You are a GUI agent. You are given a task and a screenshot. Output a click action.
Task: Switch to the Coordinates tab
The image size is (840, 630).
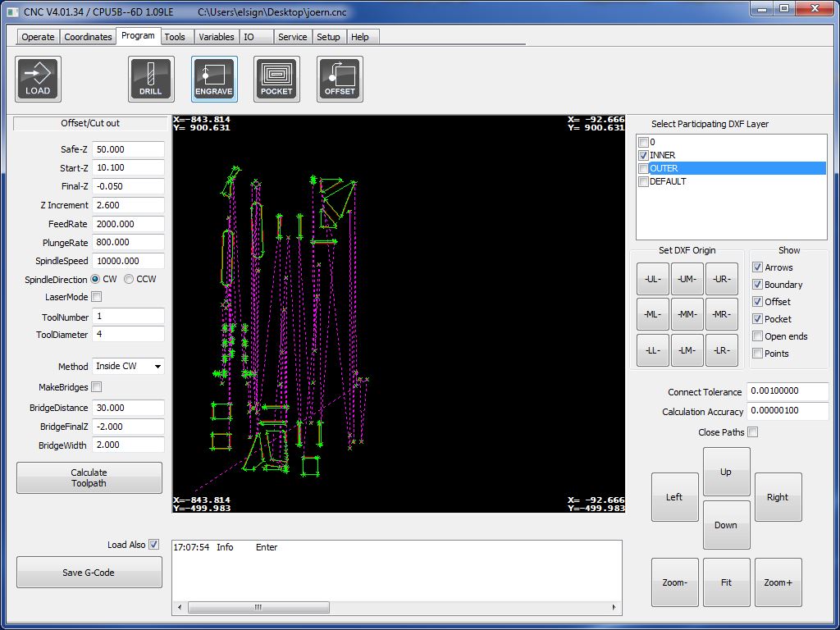click(88, 37)
